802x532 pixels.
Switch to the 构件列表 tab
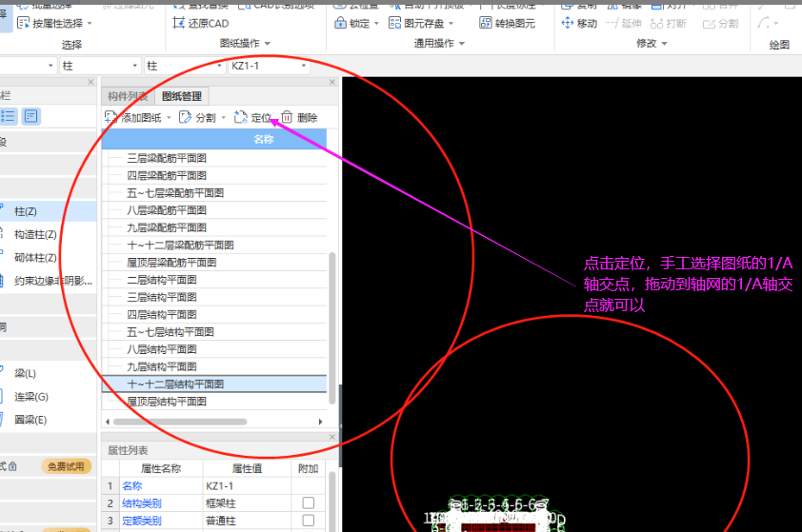click(x=128, y=96)
